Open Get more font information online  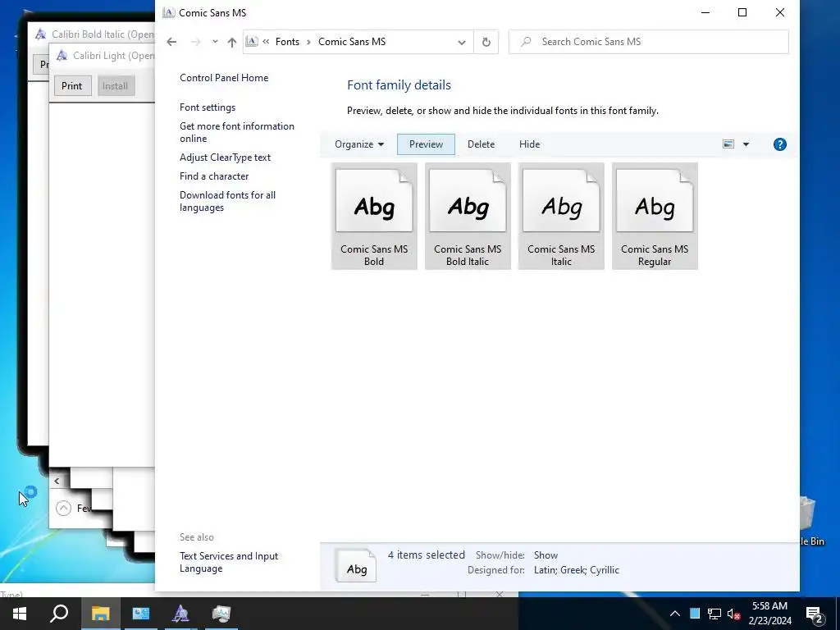[237, 132]
